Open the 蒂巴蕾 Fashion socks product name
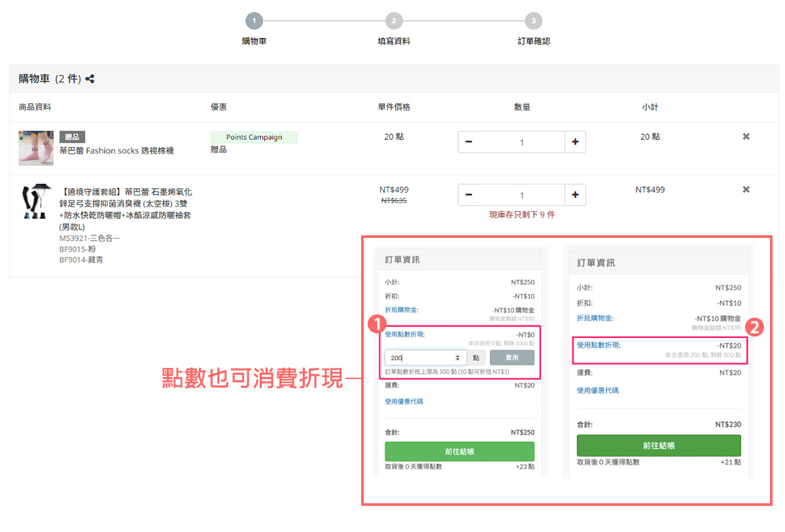785x532 pixels. (116, 150)
